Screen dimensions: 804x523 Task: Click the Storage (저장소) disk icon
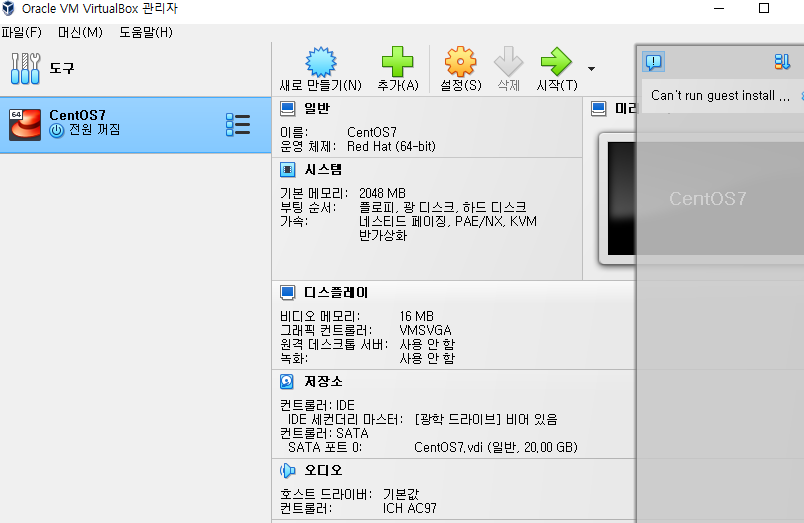point(287,381)
